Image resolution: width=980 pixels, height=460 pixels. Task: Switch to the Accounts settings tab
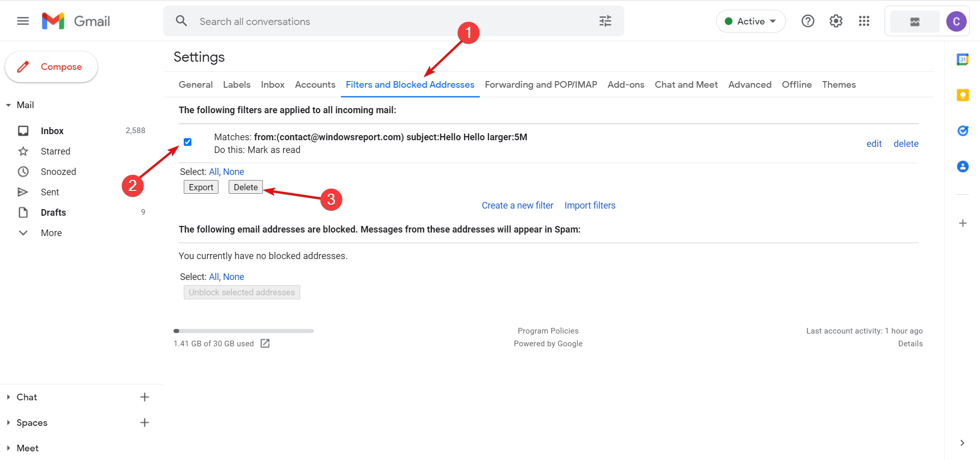click(x=315, y=85)
